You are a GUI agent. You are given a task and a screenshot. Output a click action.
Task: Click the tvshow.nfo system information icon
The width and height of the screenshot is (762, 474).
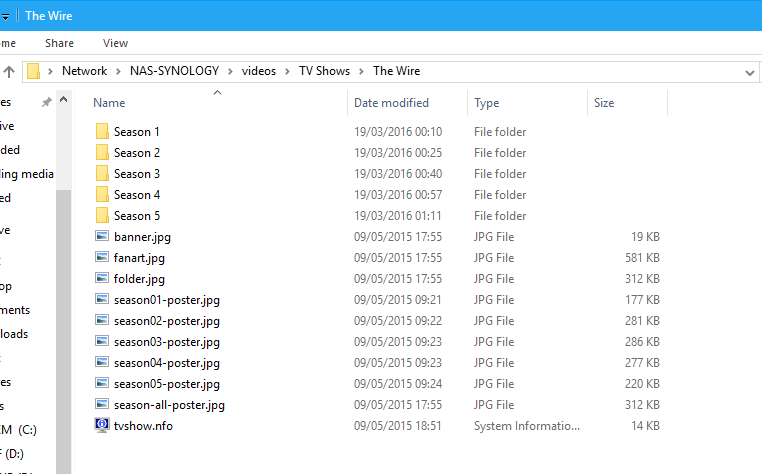[102, 425]
